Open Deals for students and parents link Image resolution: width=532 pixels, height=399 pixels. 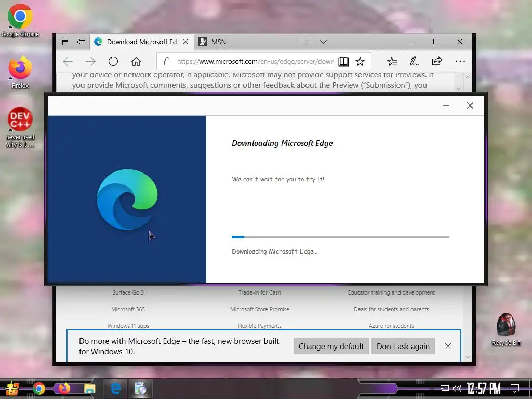[x=391, y=309]
